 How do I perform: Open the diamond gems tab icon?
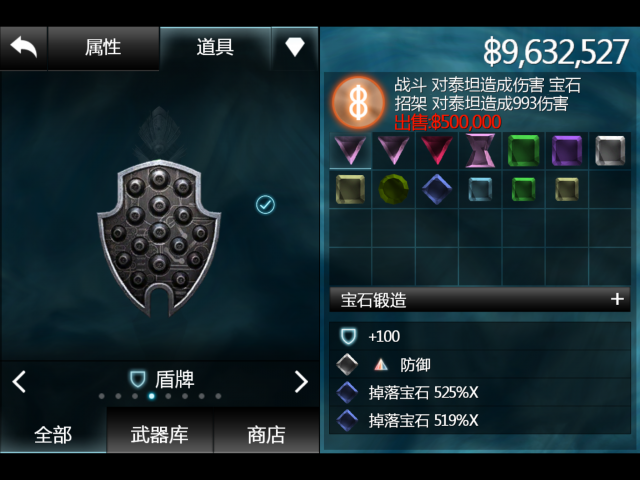click(x=295, y=47)
